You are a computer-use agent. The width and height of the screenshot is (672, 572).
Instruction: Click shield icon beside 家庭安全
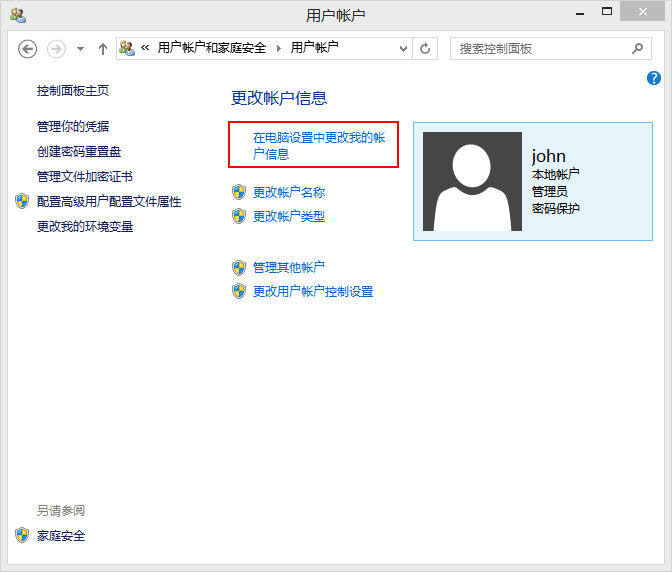click(22, 535)
